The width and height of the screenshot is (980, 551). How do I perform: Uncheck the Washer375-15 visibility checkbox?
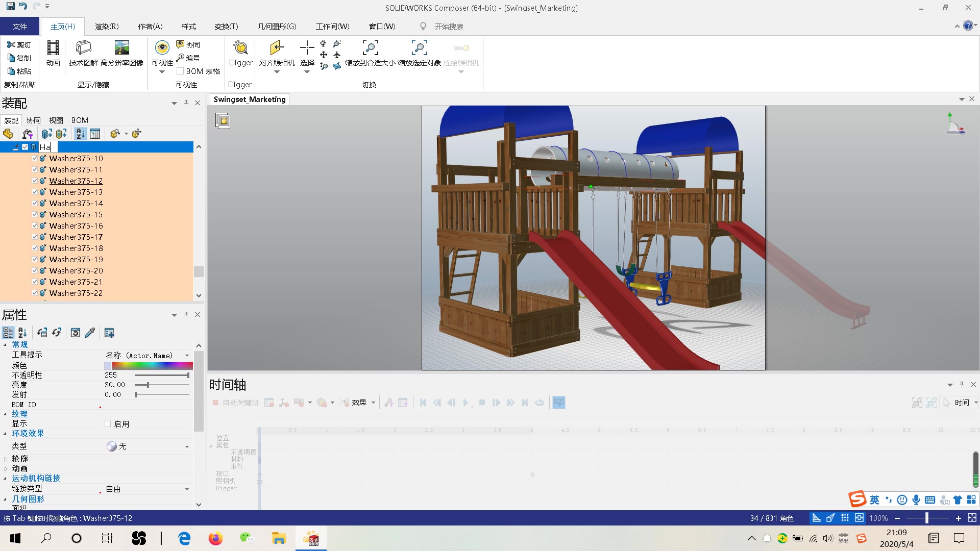(34, 214)
